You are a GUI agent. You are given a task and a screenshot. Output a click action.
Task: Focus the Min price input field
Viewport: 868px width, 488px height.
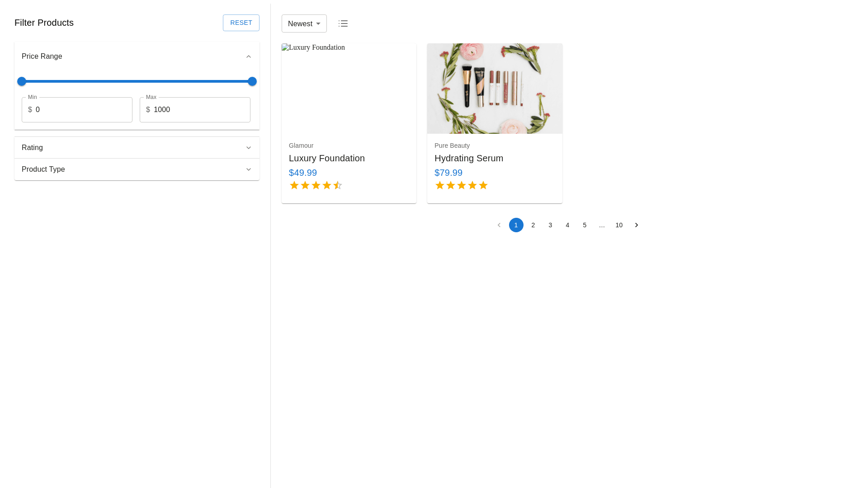pos(81,110)
